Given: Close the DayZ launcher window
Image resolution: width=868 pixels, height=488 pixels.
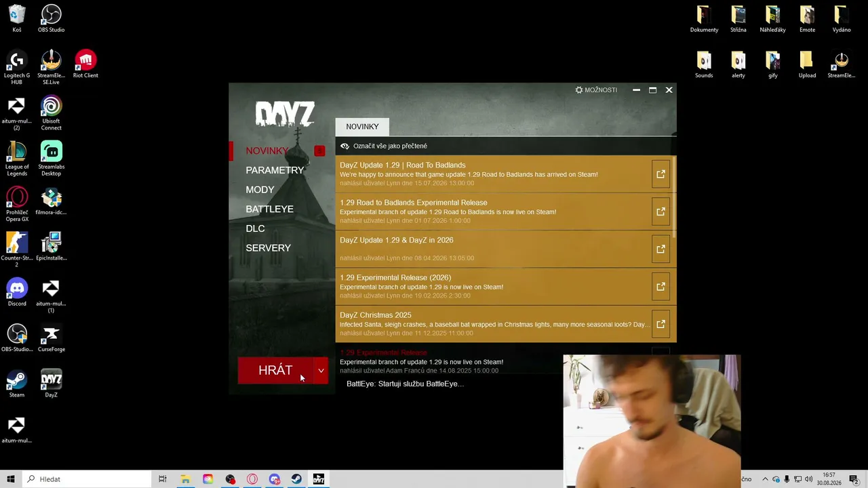Looking at the screenshot, I should [x=669, y=89].
